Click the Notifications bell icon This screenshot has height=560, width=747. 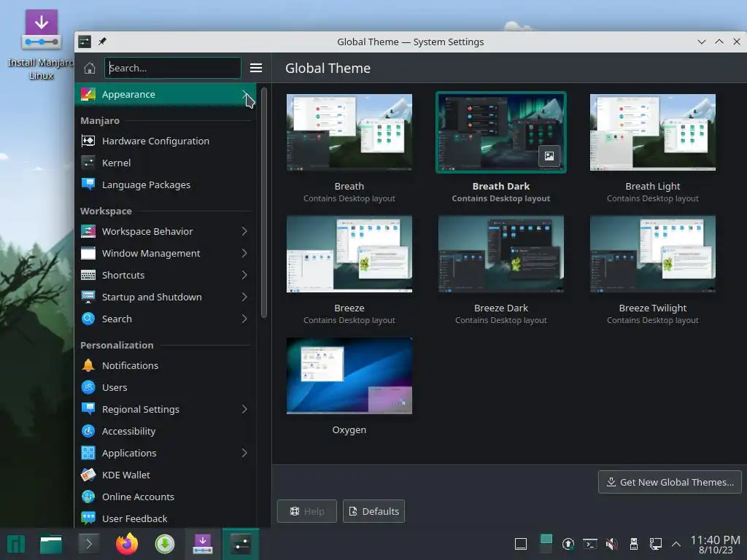pyautogui.click(x=88, y=366)
